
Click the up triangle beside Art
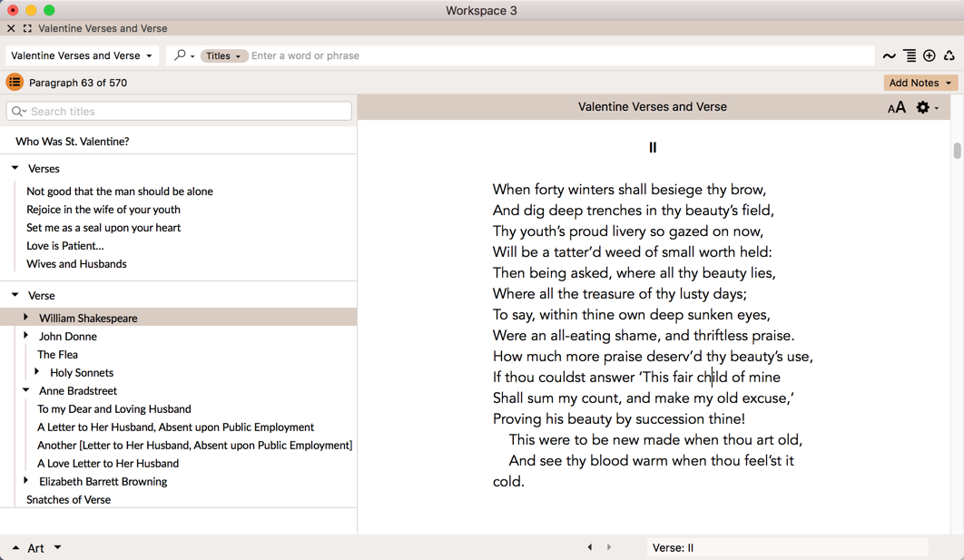[x=16, y=547]
